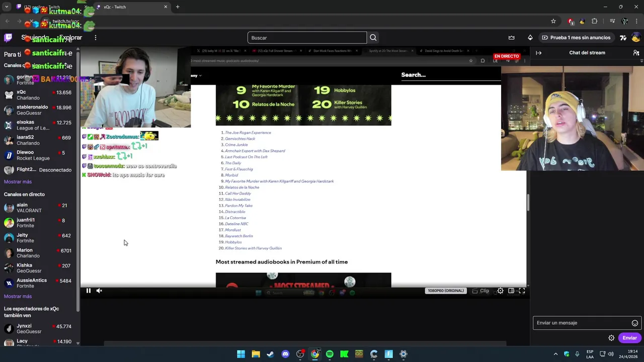Open juanfri1 Fortnite channel
The image size is (644, 362).
(x=38, y=223)
